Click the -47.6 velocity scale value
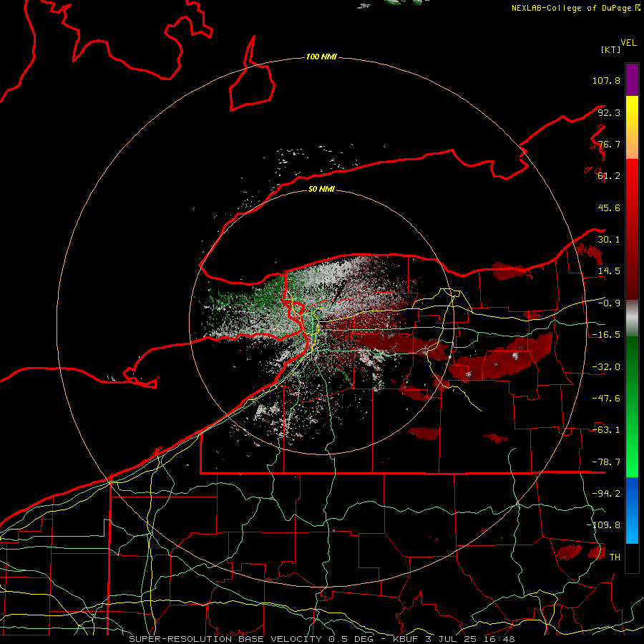This screenshot has height=644, width=644. tap(606, 399)
